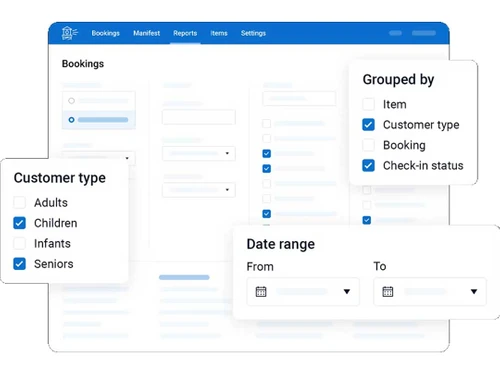
Task: Select the unselected first radio option
Action: 71,101
